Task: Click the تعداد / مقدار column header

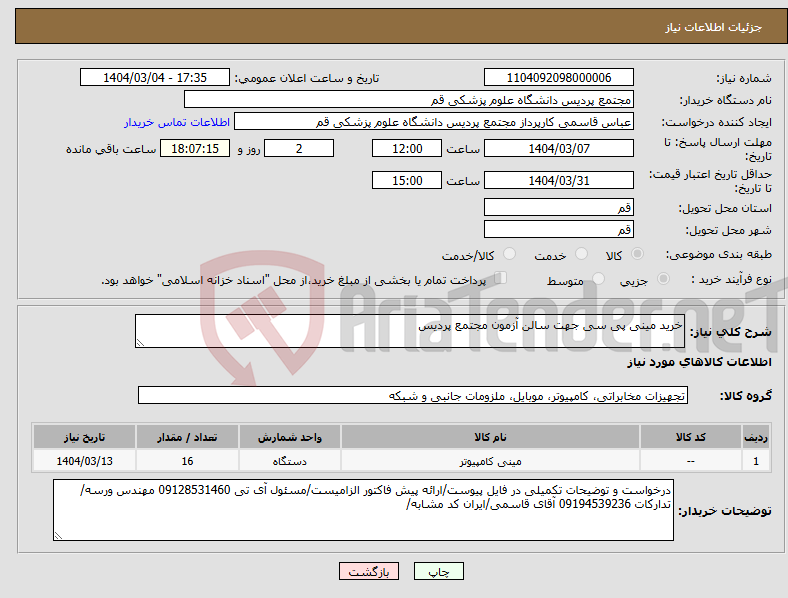Action: [x=187, y=437]
